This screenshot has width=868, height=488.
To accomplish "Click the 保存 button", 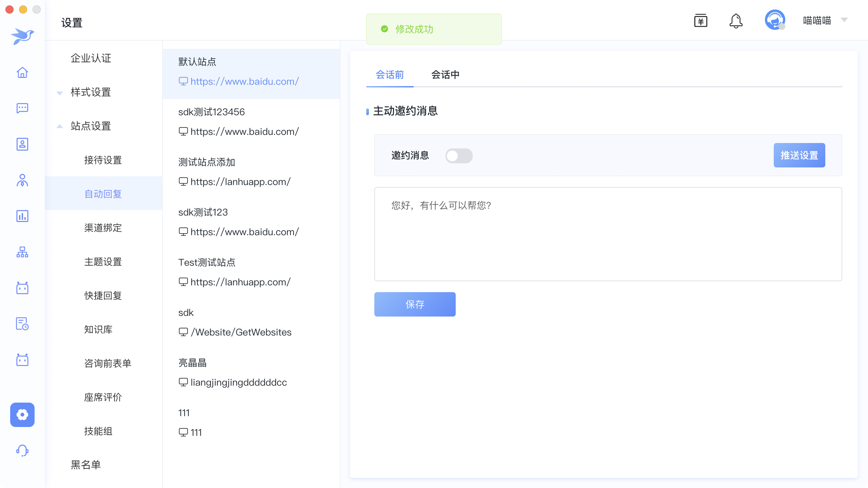I will (x=415, y=304).
